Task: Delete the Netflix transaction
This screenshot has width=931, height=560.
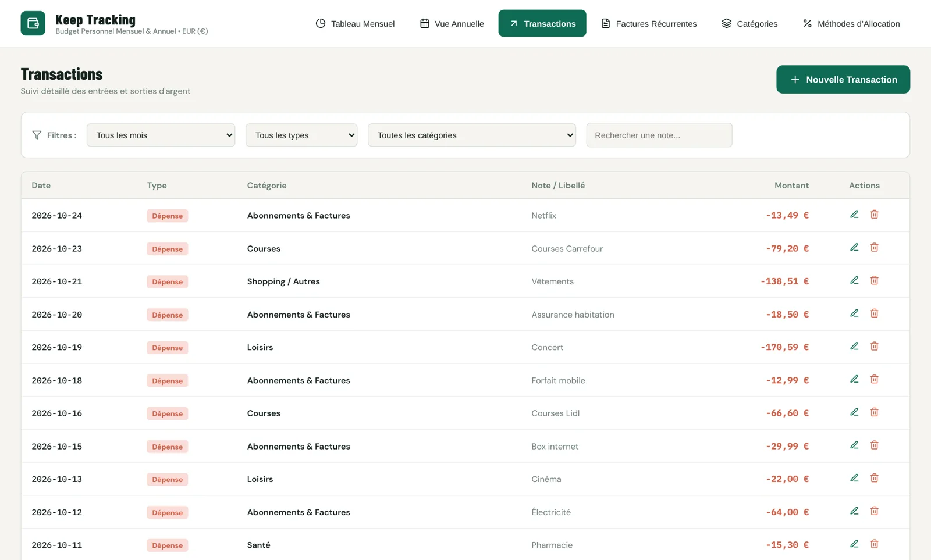Action: click(874, 215)
